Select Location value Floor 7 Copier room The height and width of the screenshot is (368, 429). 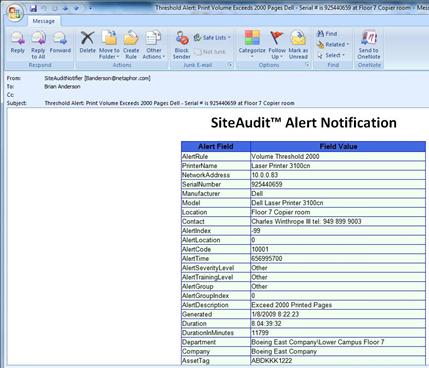281,212
